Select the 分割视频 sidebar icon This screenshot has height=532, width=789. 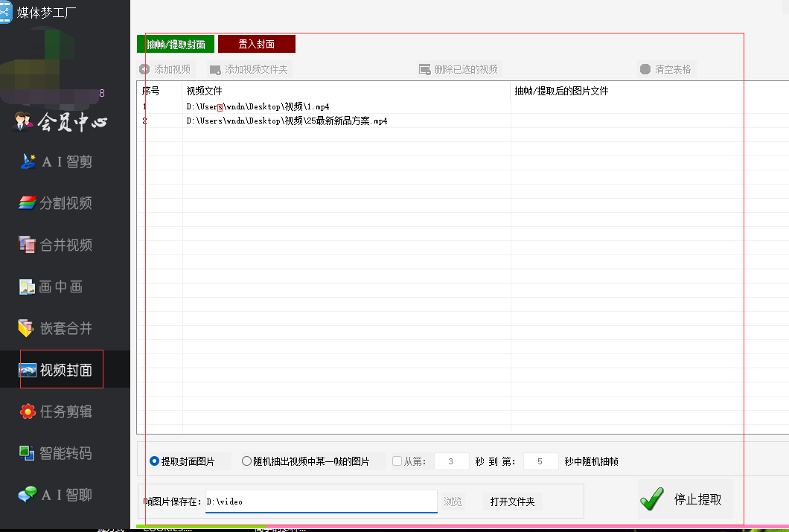pos(27,203)
